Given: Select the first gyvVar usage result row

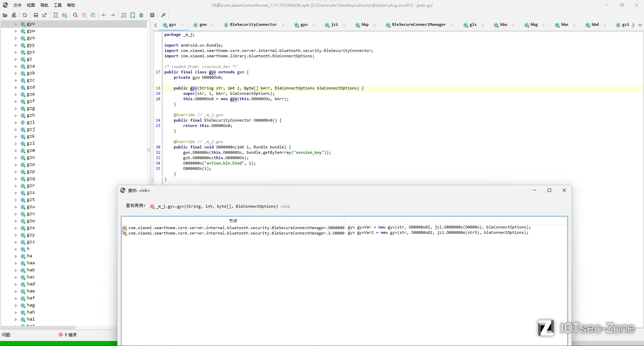Looking at the screenshot, I should 344,227.
